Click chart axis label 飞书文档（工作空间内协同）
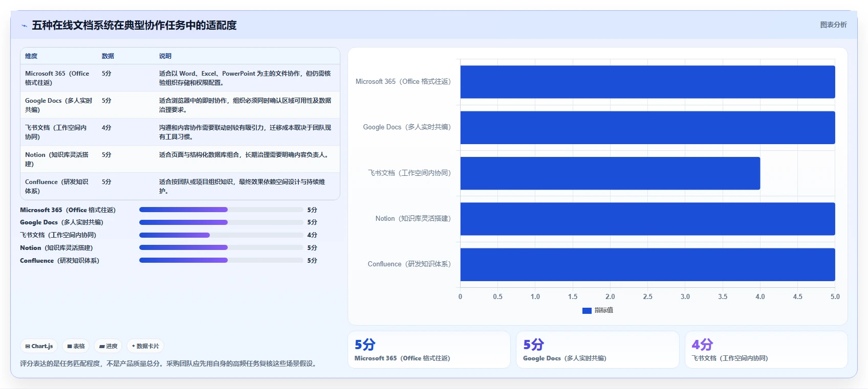868x389 pixels. 409,173
